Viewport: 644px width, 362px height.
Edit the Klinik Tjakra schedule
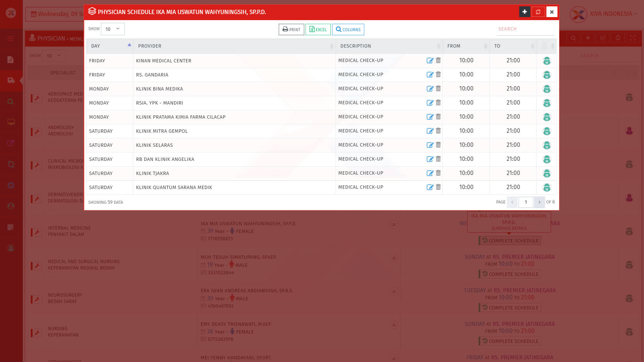[x=430, y=173]
